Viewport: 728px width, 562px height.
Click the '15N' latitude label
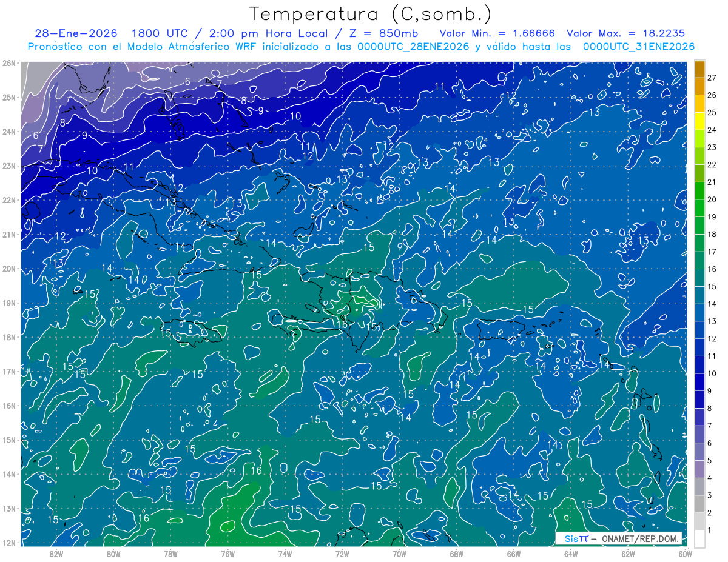(8, 440)
